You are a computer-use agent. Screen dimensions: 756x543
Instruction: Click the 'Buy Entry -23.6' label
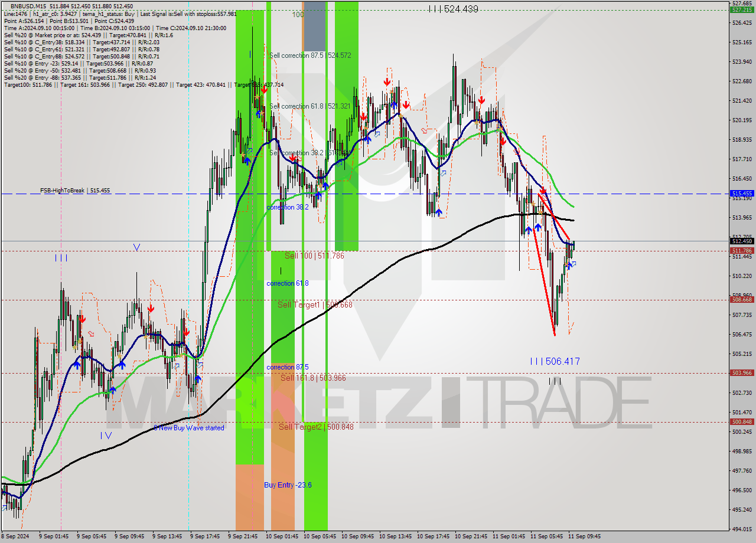click(288, 485)
